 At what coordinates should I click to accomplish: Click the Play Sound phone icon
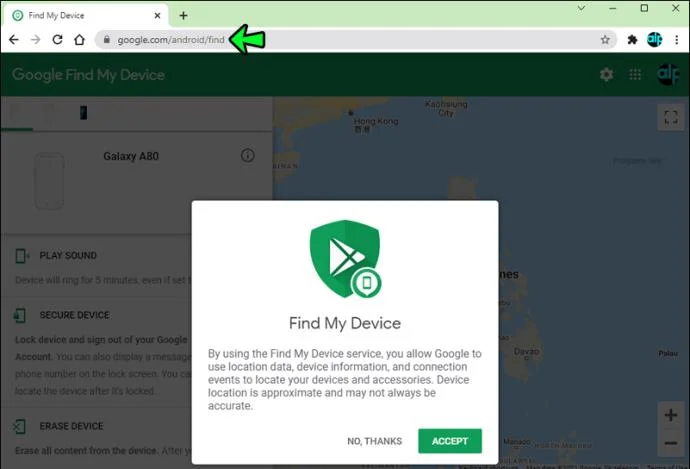[x=22, y=256]
